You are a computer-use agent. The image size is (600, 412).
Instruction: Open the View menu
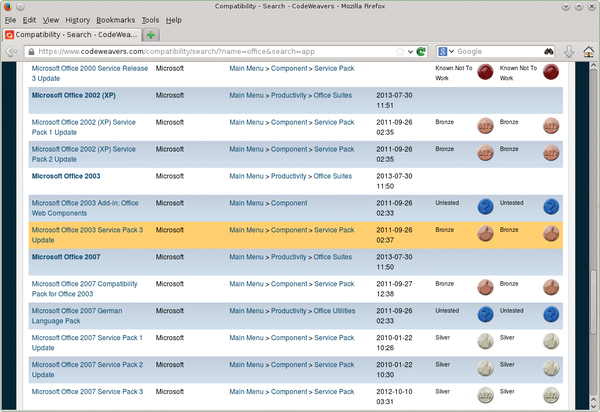(51, 20)
